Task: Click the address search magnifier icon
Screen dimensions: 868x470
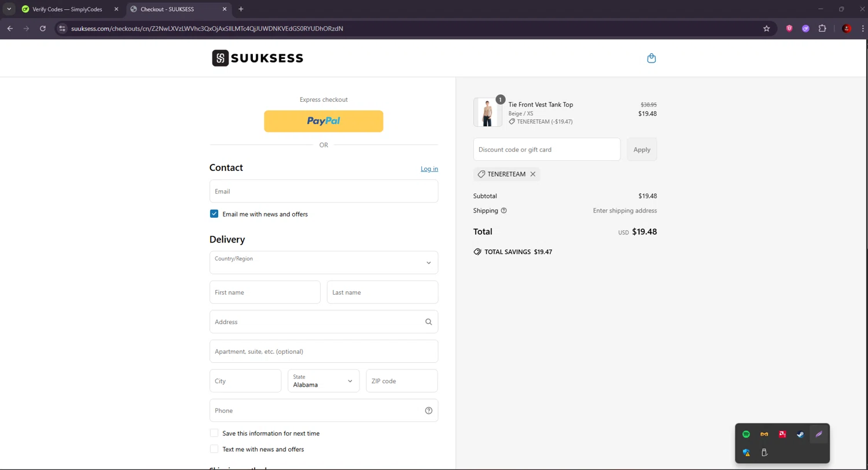Action: [429, 322]
